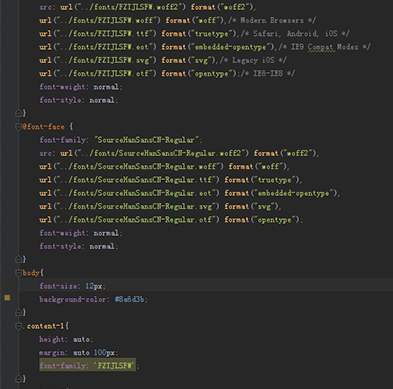Click the FZIJLSFW.woff2 url line
The height and width of the screenshot is (389, 393).
coord(147,7)
